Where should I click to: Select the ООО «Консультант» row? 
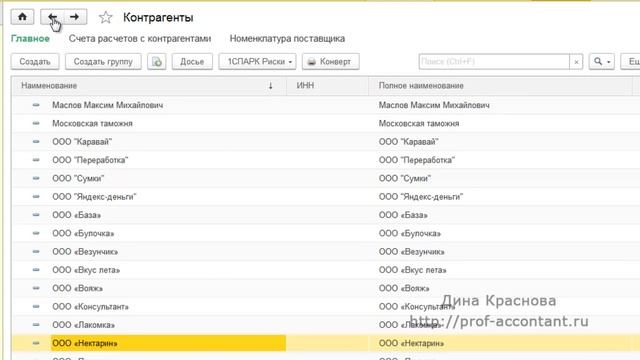pyautogui.click(x=326, y=307)
